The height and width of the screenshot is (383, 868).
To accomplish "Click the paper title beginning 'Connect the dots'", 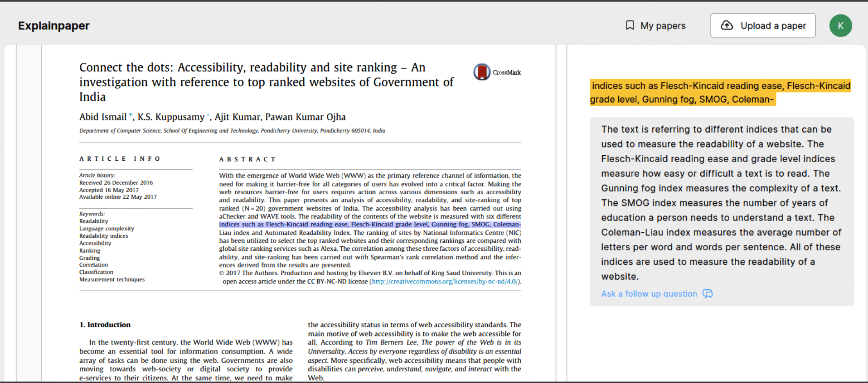I will (267, 82).
